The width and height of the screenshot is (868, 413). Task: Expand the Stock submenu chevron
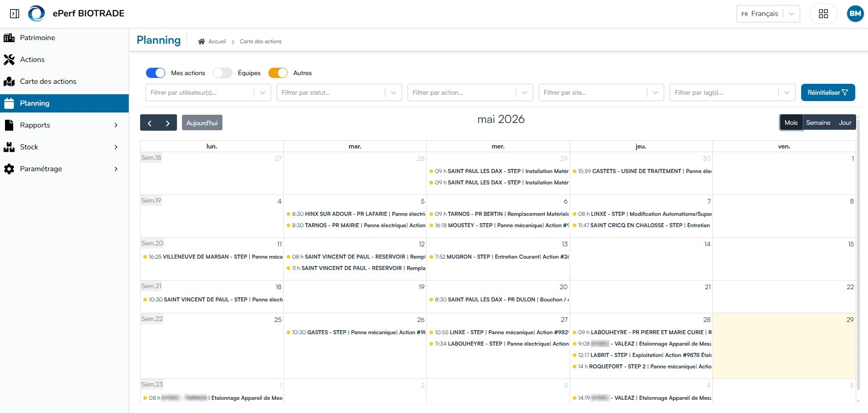116,147
